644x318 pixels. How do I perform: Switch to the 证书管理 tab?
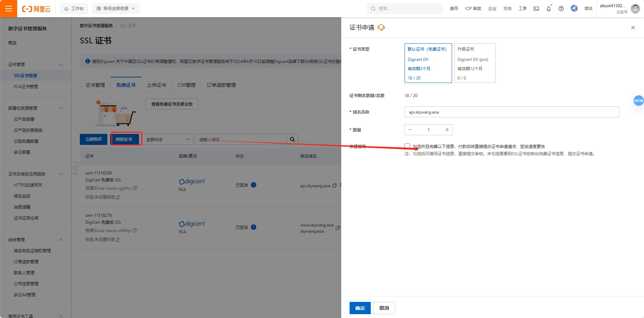(95, 85)
